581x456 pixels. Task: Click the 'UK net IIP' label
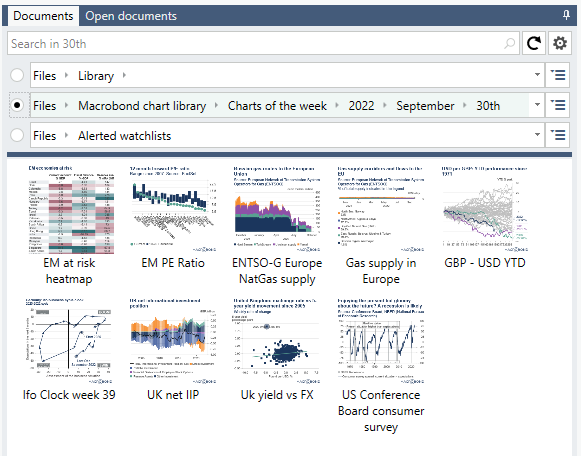(x=173, y=395)
